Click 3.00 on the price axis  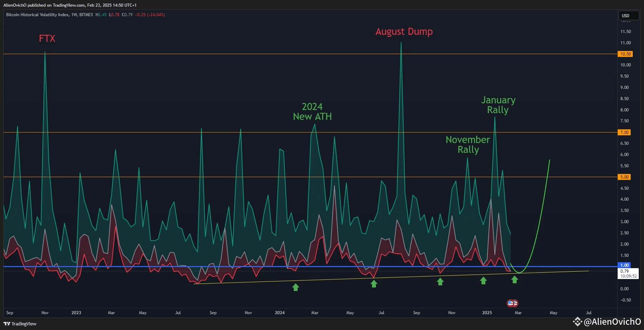[x=624, y=222]
